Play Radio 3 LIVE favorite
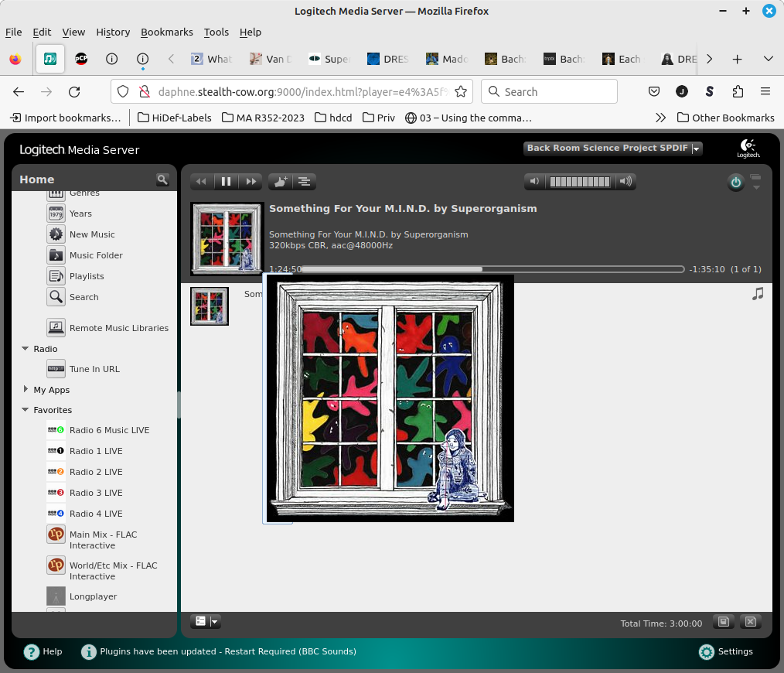 click(96, 493)
